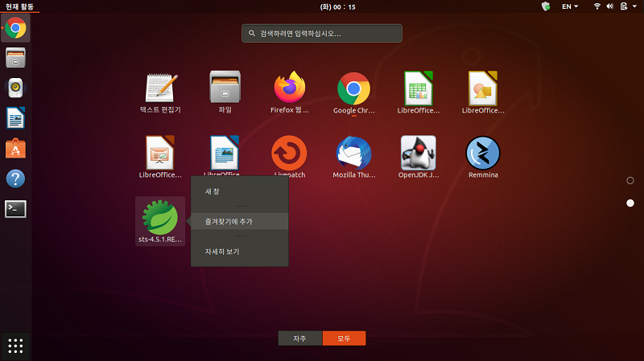The width and height of the screenshot is (644, 361).
Task: Open the 텍스트 편집기 text editor
Action: click(x=160, y=88)
